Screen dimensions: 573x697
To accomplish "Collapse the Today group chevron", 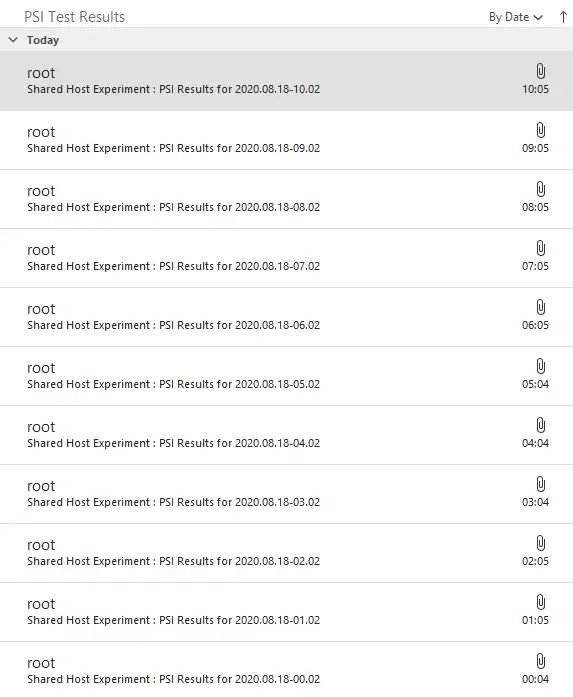I will (13, 40).
